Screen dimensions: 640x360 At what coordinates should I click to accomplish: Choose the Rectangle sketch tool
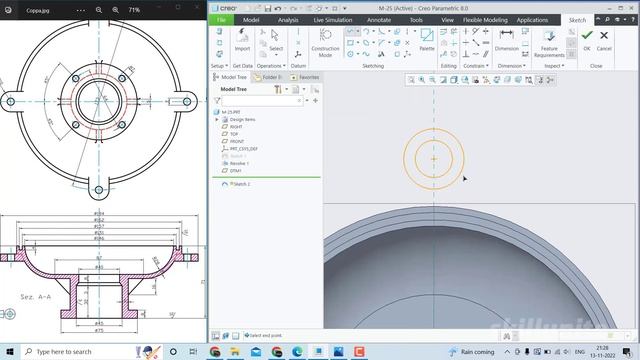tap(351, 43)
